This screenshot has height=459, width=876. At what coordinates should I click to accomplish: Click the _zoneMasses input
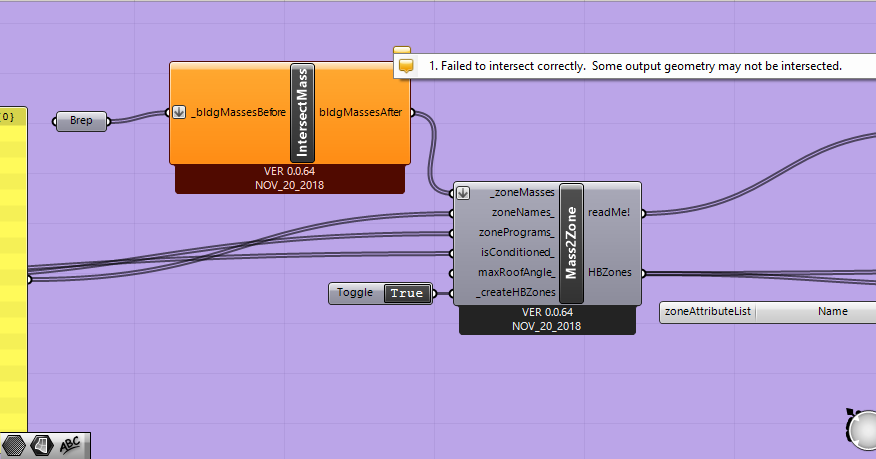(x=524, y=193)
